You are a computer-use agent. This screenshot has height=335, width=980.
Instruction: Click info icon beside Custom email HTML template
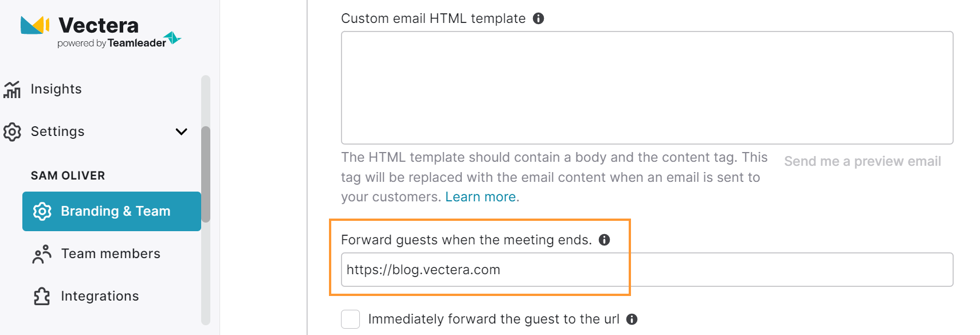point(538,18)
